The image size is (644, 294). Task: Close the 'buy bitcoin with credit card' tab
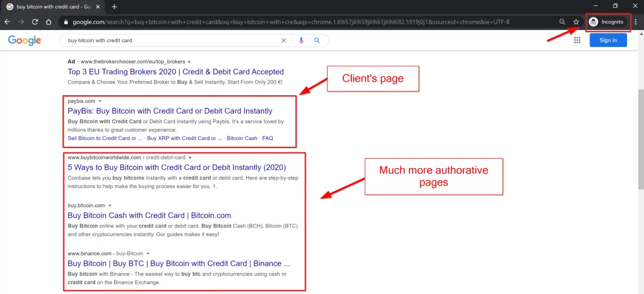tap(98, 7)
